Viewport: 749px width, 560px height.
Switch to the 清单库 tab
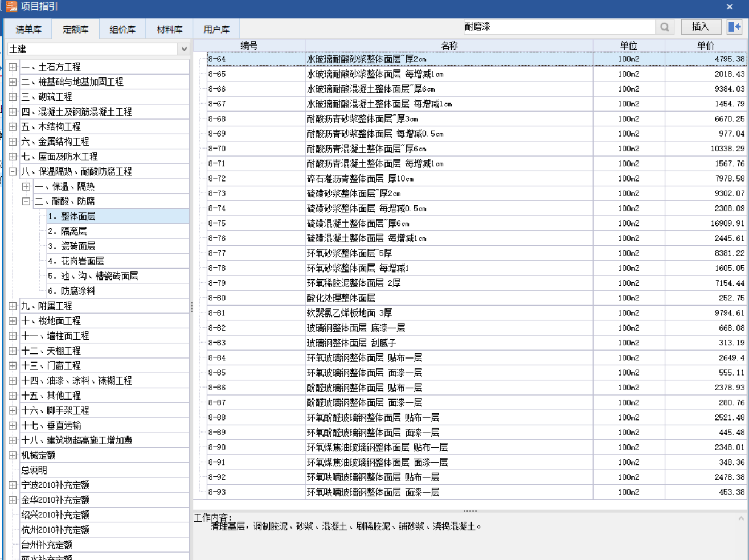(x=28, y=29)
